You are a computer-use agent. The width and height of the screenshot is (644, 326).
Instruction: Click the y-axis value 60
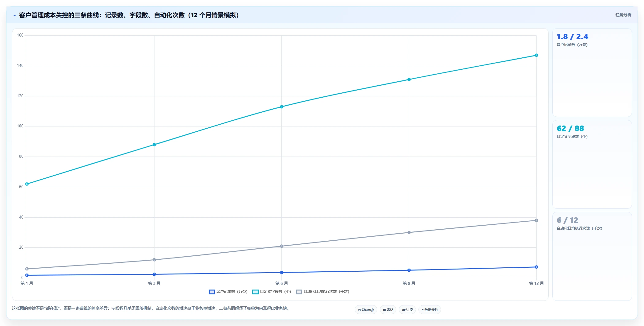tap(21, 187)
